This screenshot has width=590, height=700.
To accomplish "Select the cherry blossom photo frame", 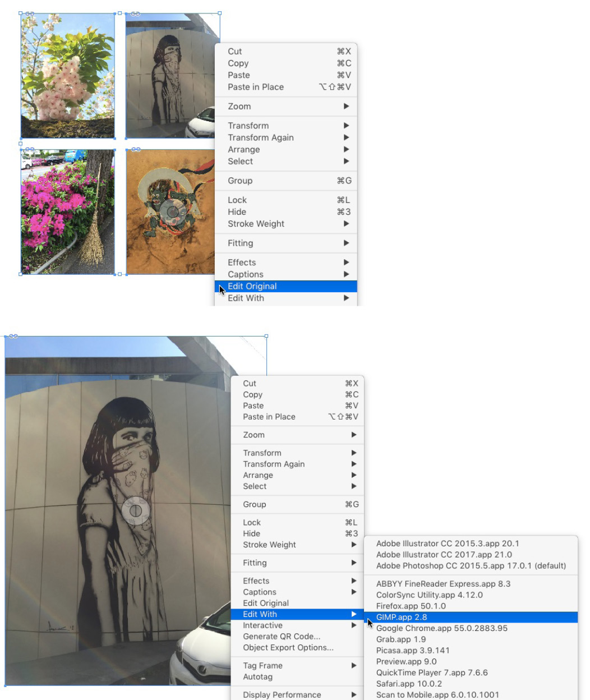I will (x=68, y=76).
